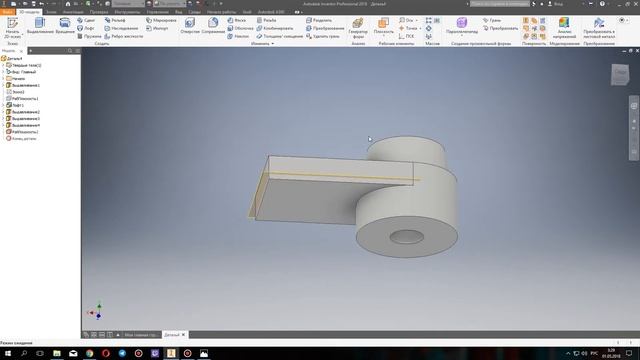Choose the Толщина/смещение tool

tap(280, 36)
